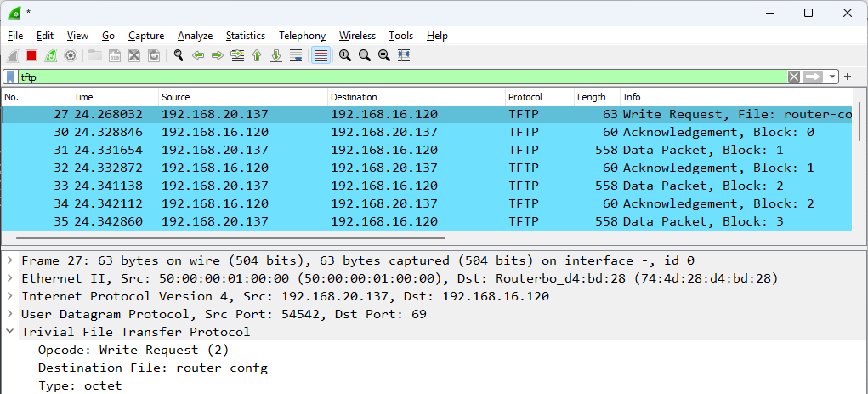This screenshot has height=394, width=868.
Task: Toggle auto scroll during live capture
Action: [296, 55]
